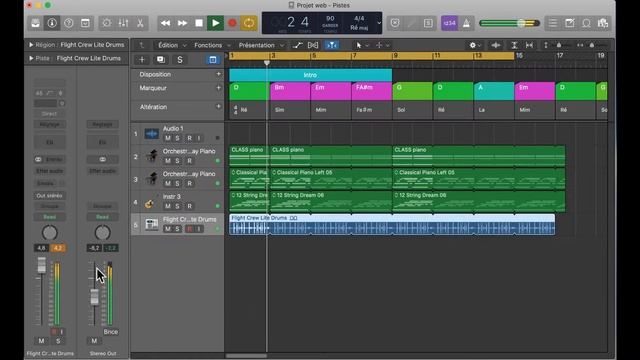
Task: Toggle the metronome click button
Action: click(x=466, y=23)
